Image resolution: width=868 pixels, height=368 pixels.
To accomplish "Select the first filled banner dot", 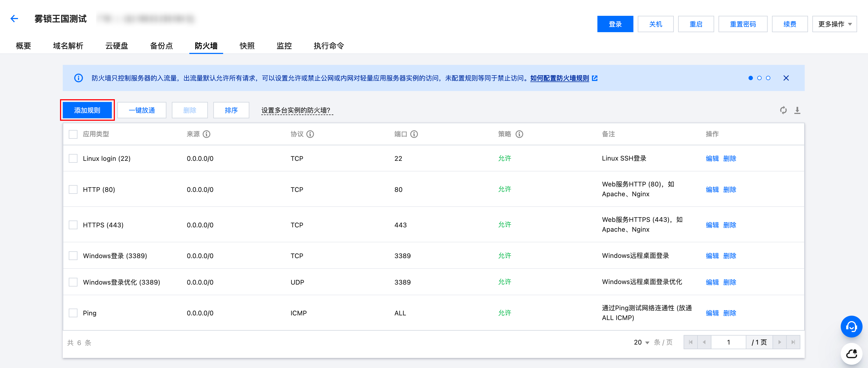I will [x=750, y=78].
